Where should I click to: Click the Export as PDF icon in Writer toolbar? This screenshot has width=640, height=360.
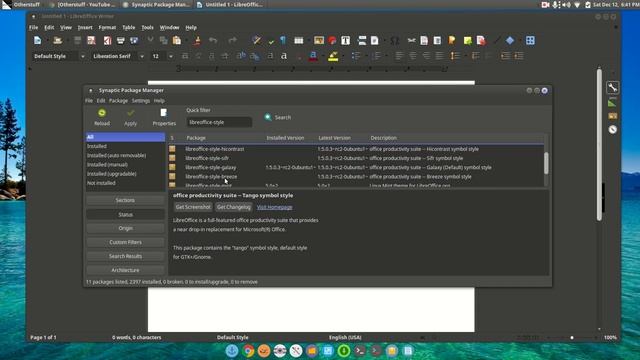point(107,40)
